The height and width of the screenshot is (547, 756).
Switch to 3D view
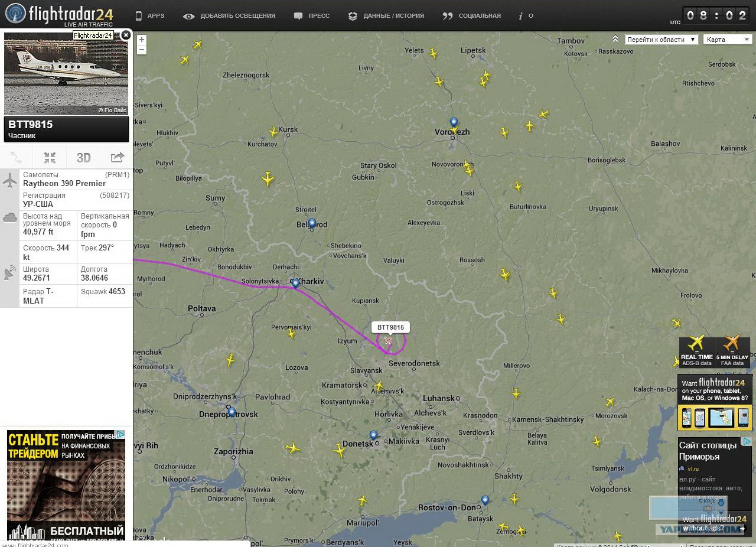(83, 158)
